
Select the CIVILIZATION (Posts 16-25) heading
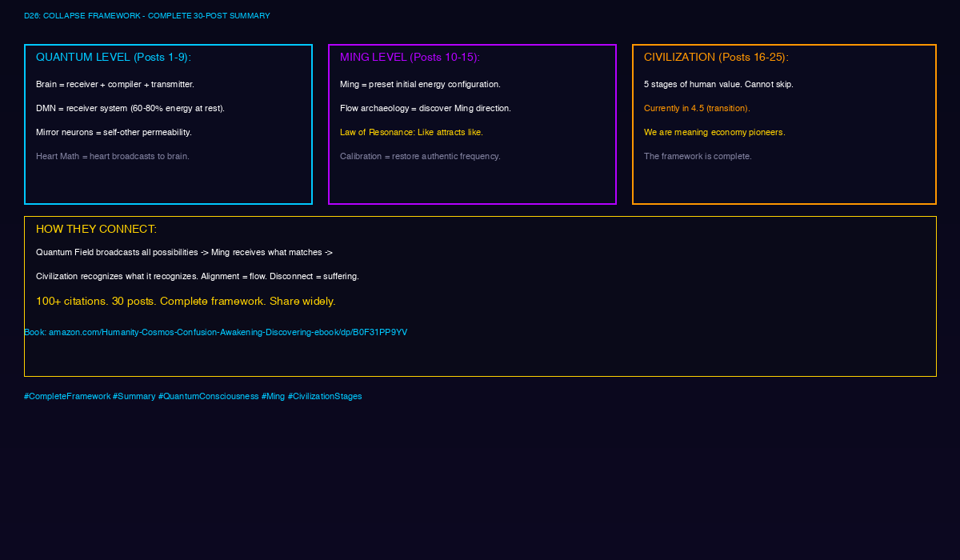[716, 58]
